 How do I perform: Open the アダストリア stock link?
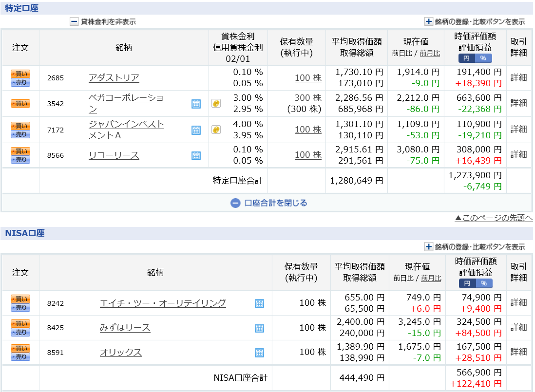click(114, 78)
